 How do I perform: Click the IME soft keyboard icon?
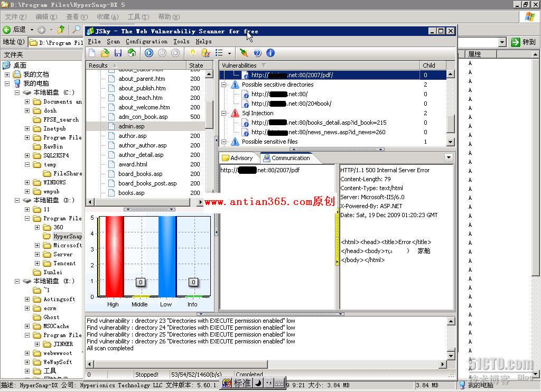279,383
